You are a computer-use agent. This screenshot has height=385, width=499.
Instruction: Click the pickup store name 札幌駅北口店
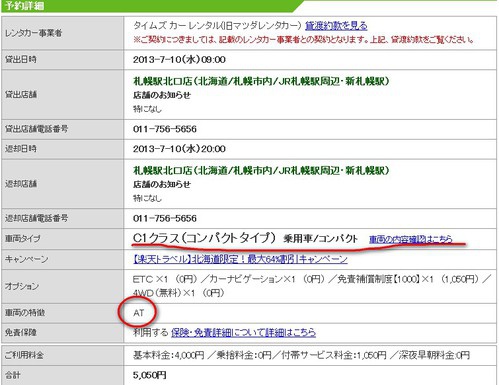tap(261, 81)
